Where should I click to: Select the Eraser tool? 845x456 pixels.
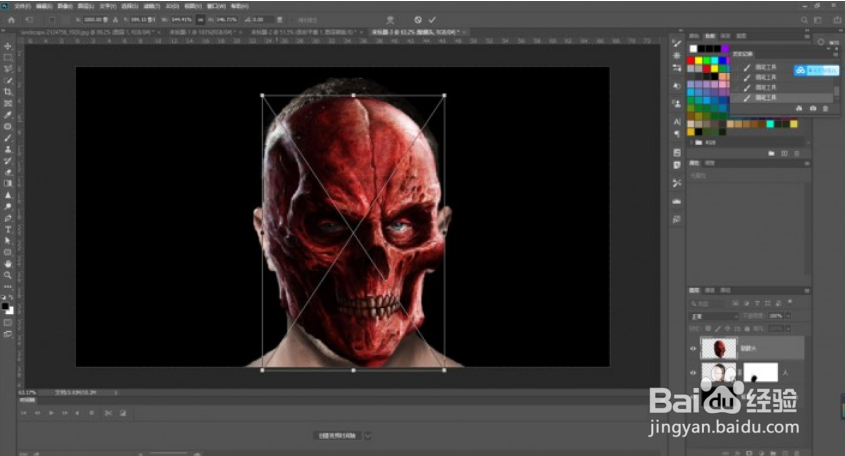point(8,172)
